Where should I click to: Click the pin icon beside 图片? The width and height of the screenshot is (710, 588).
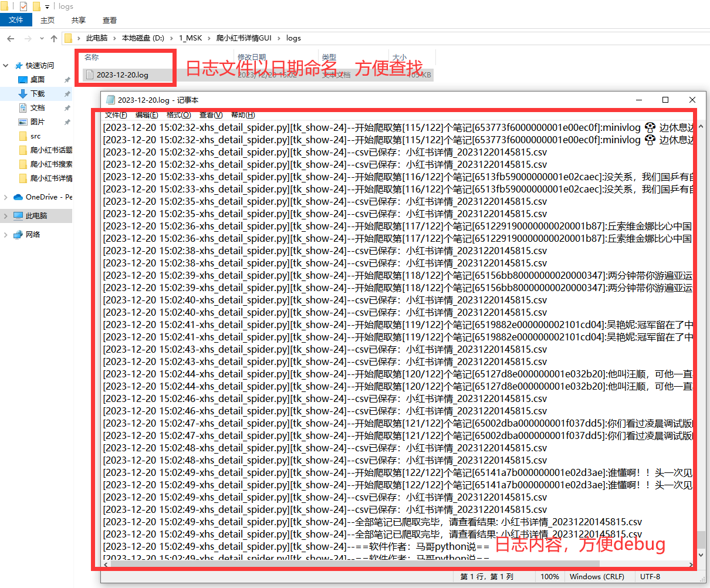click(x=67, y=122)
